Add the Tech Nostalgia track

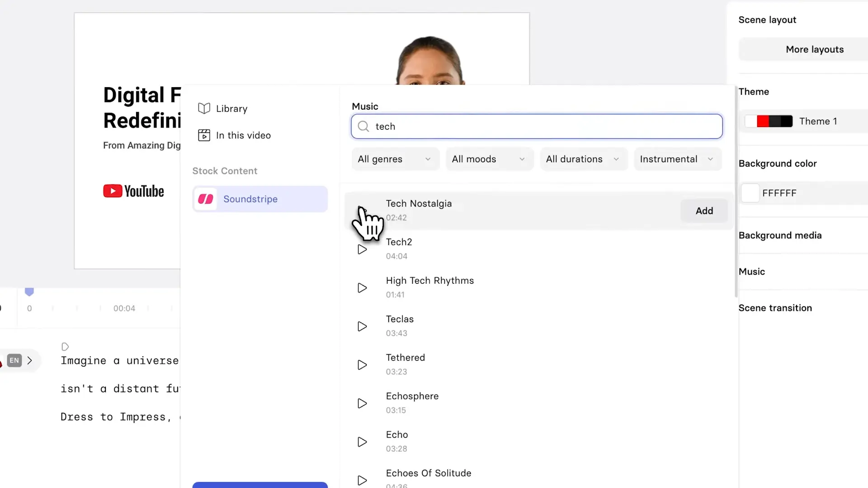(x=704, y=211)
